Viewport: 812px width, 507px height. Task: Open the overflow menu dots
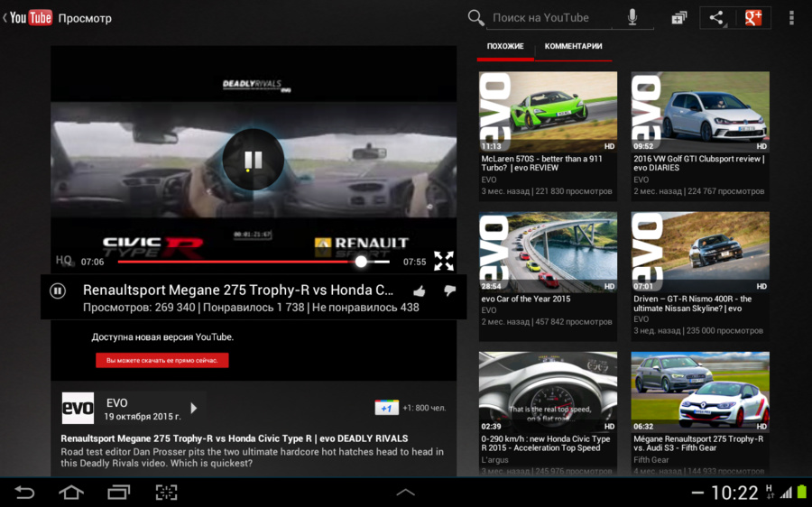point(791,18)
